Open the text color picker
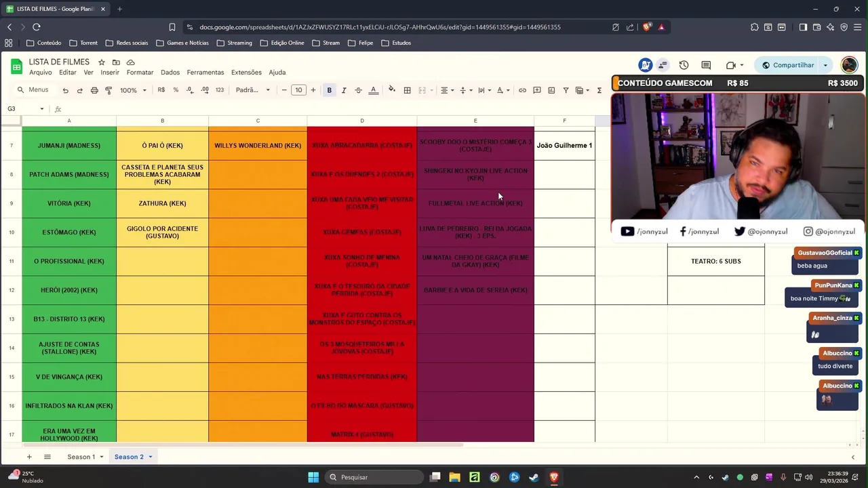This screenshot has height=488, width=868. [x=373, y=90]
